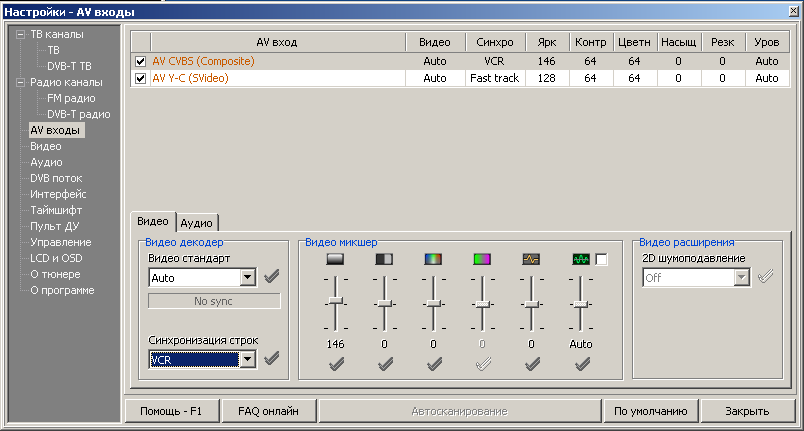Click checkmark beside Синхронизация строк dropdown
Image resolution: width=804 pixels, height=431 pixels.
point(271,359)
